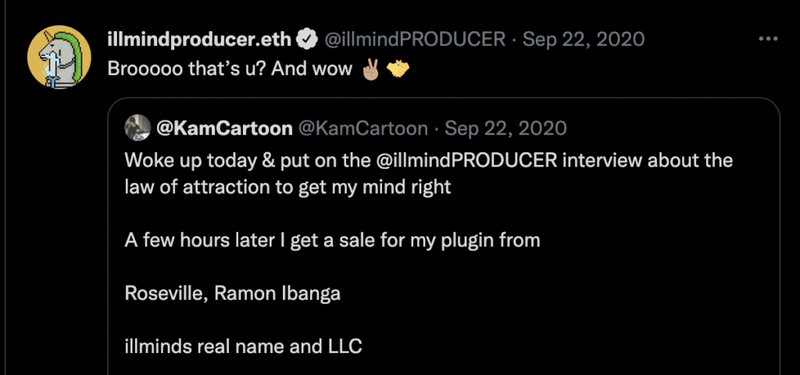Screen dimensions: 800x375
Task: Click the 'Brooooo that's u? And wow' text
Action: [230, 69]
